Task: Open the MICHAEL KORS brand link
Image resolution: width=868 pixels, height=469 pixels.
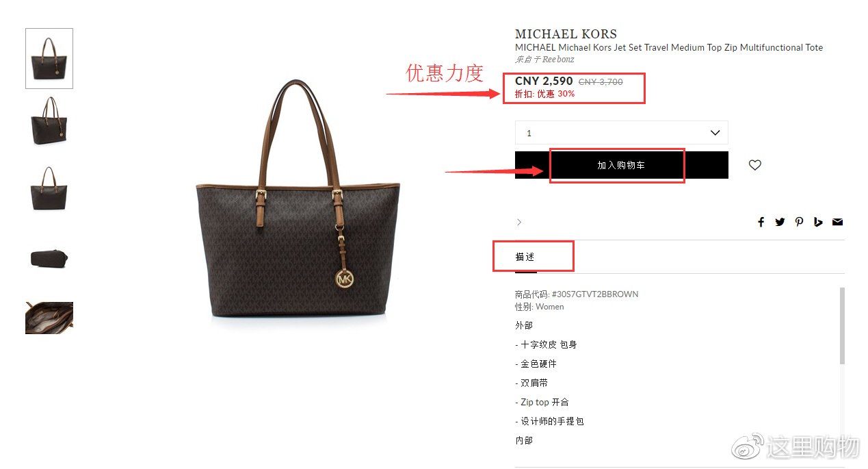Action: [x=566, y=34]
